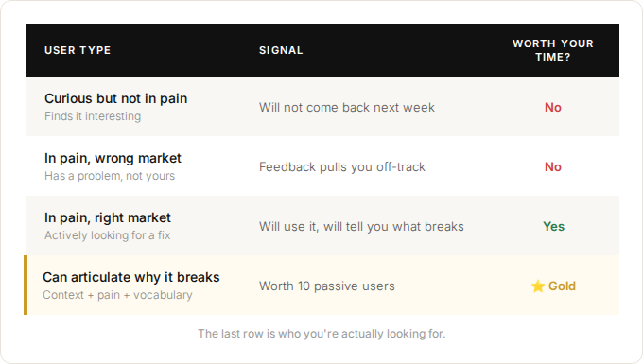Click the green Yes label
The height and width of the screenshot is (364, 643).
click(553, 226)
